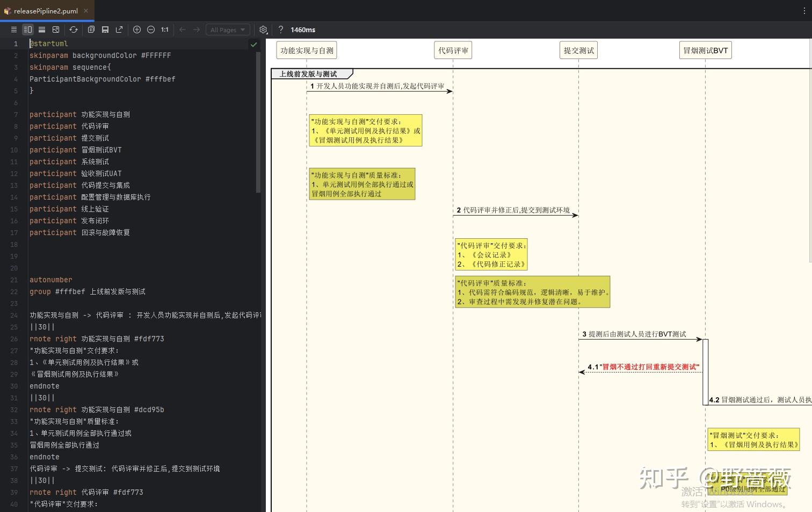Open the PlantUML settings gear
Image resolution: width=812 pixels, height=512 pixels.
tap(263, 30)
